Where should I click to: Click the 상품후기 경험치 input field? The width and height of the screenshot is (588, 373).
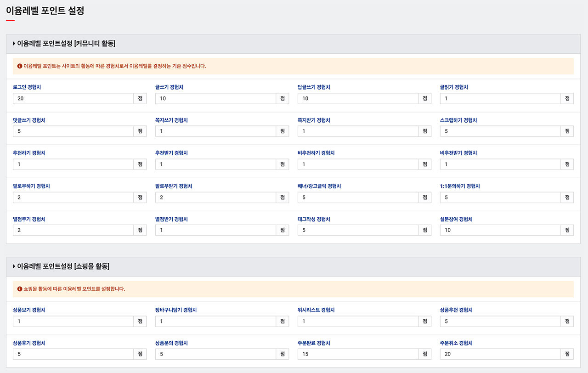[x=73, y=354]
